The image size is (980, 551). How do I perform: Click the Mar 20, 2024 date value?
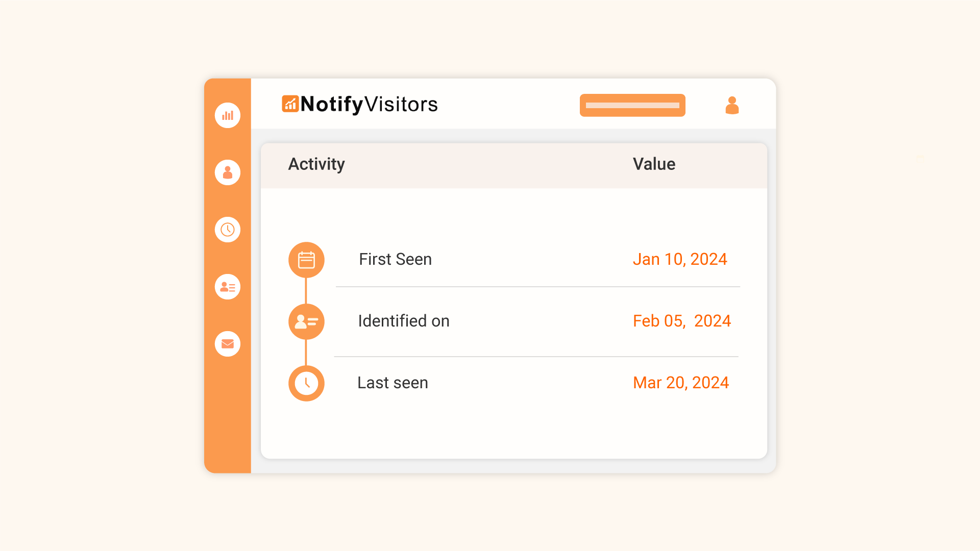click(x=681, y=383)
